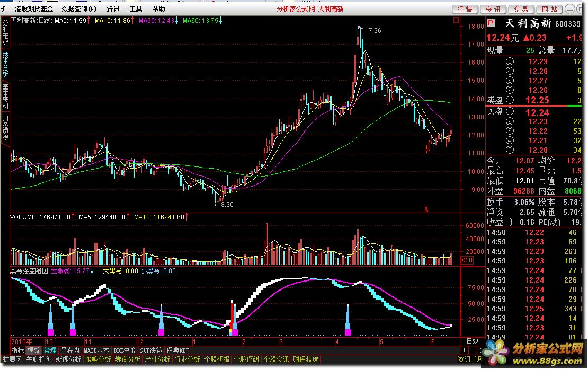588x369 pixels.
Task: Click the 管理 tab
Action: [x=50, y=350]
